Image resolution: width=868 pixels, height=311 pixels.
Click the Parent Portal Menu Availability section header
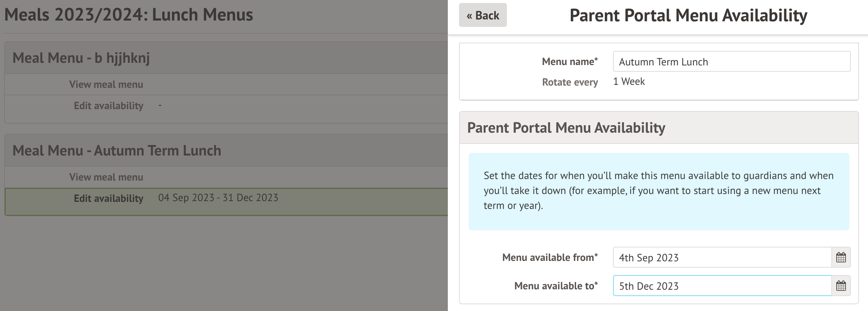click(566, 127)
